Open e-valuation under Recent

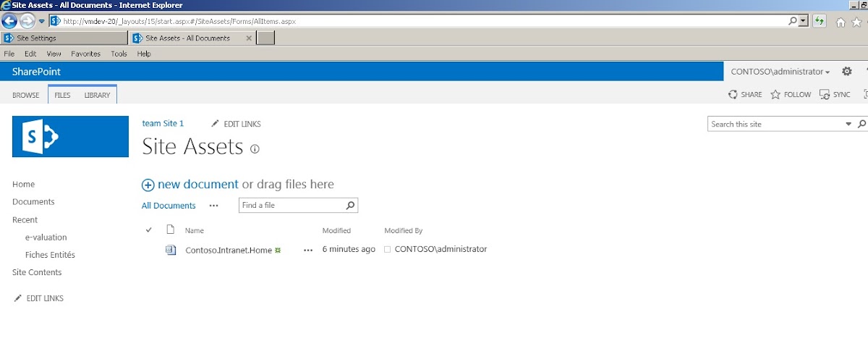(46, 237)
